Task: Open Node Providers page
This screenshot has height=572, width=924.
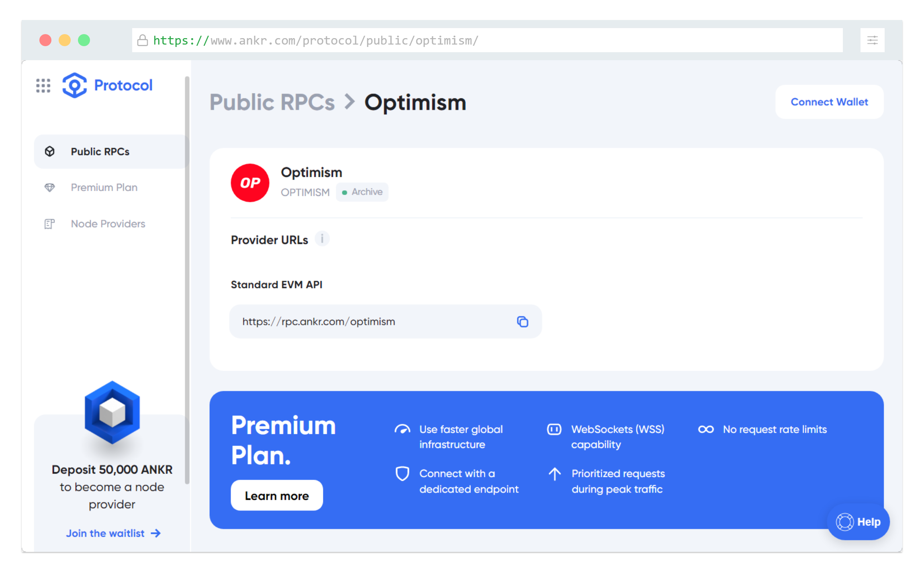Action: (x=108, y=224)
